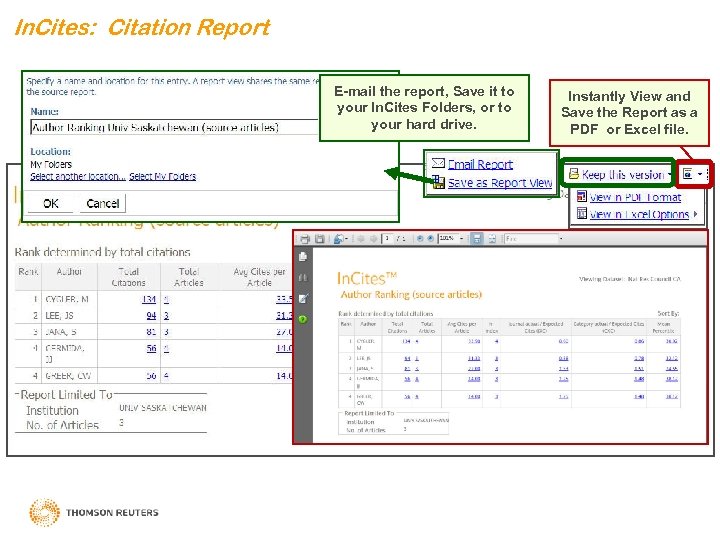Screen dimensions: 720x540
Task: Click the page number field in PDF toolbar
Action: pyautogui.click(x=388, y=239)
